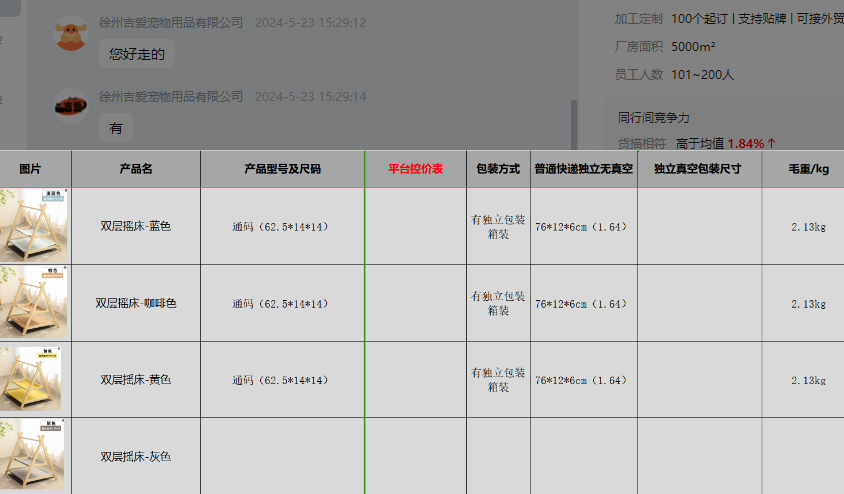
Task: Select the 普通快递独立无真空 column header
Action: (x=584, y=169)
